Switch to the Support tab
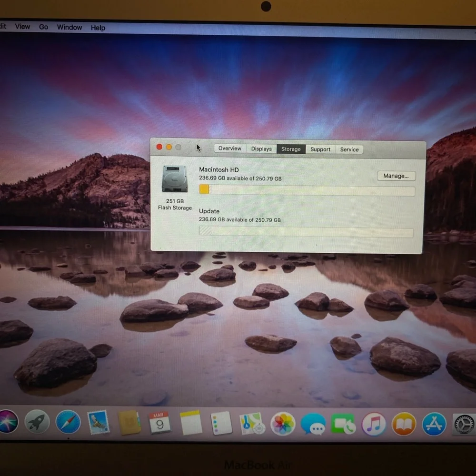This screenshot has width=476, height=476. [320, 149]
